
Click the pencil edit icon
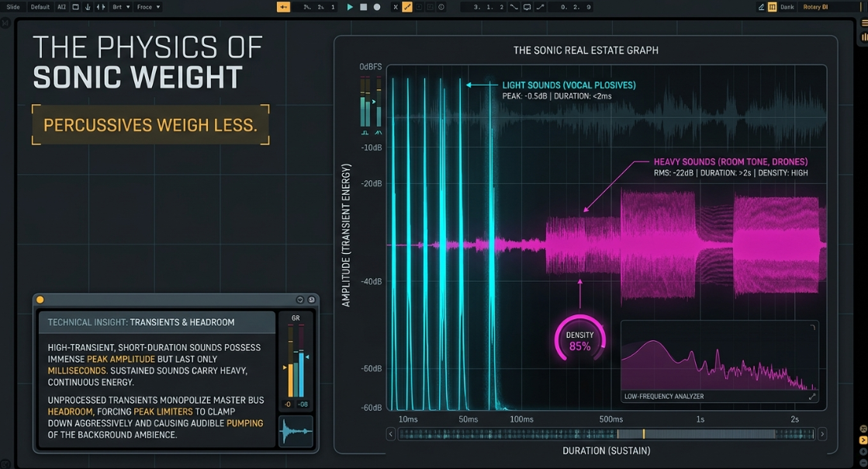click(x=761, y=7)
